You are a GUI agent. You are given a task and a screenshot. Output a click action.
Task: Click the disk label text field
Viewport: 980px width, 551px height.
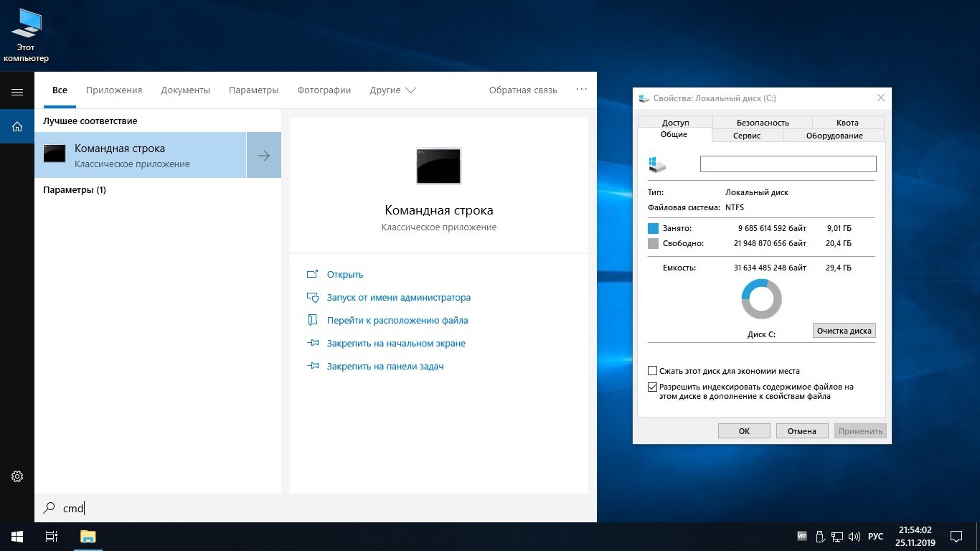[x=788, y=164]
